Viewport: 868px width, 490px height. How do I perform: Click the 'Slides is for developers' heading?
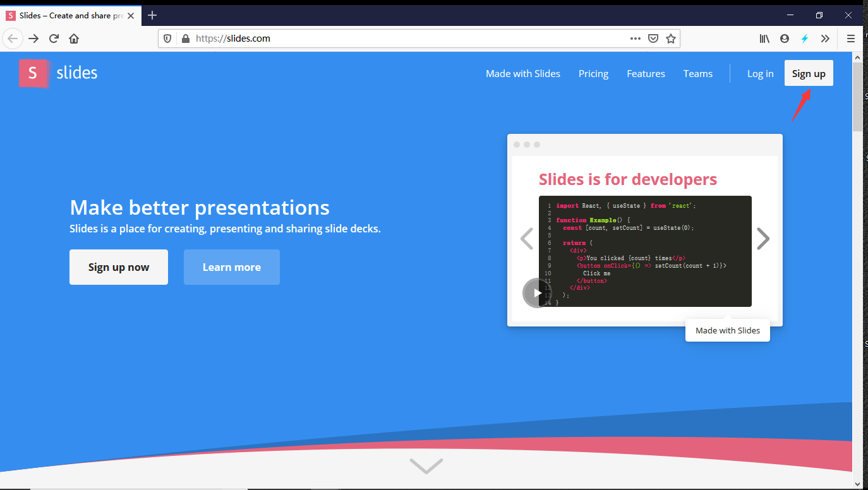[x=628, y=179]
